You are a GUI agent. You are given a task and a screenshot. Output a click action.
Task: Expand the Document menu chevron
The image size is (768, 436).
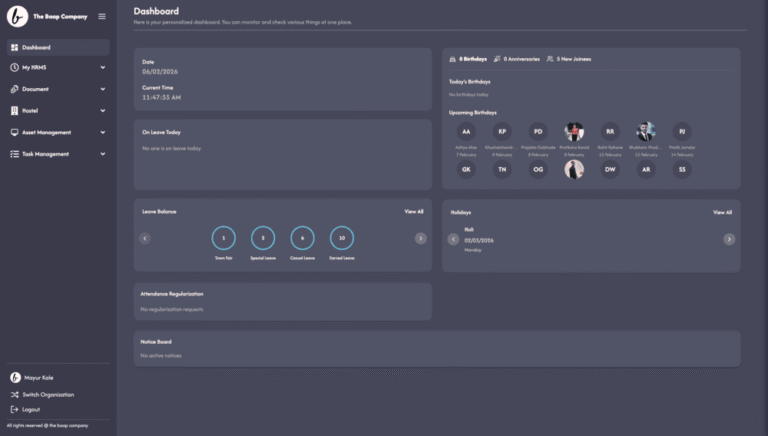(x=102, y=89)
